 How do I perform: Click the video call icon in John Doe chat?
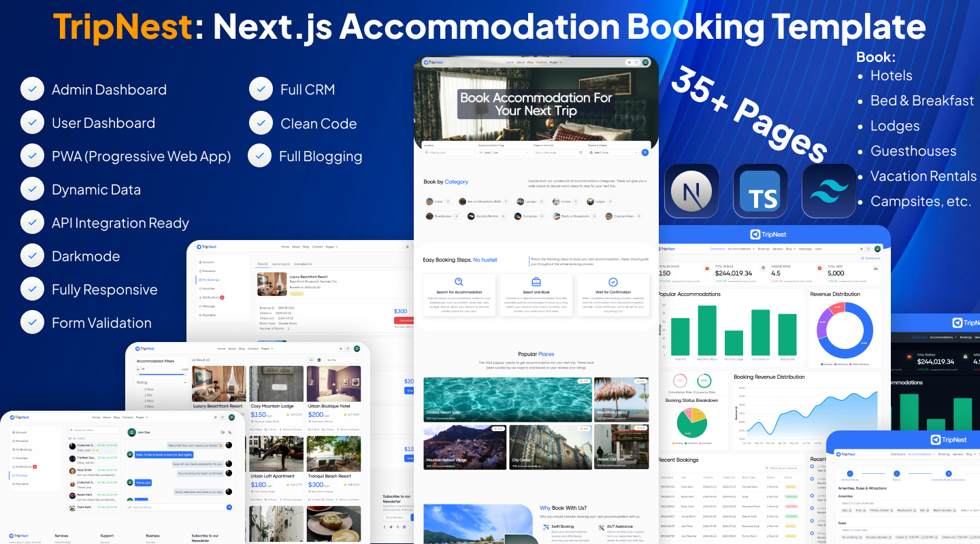point(223,432)
